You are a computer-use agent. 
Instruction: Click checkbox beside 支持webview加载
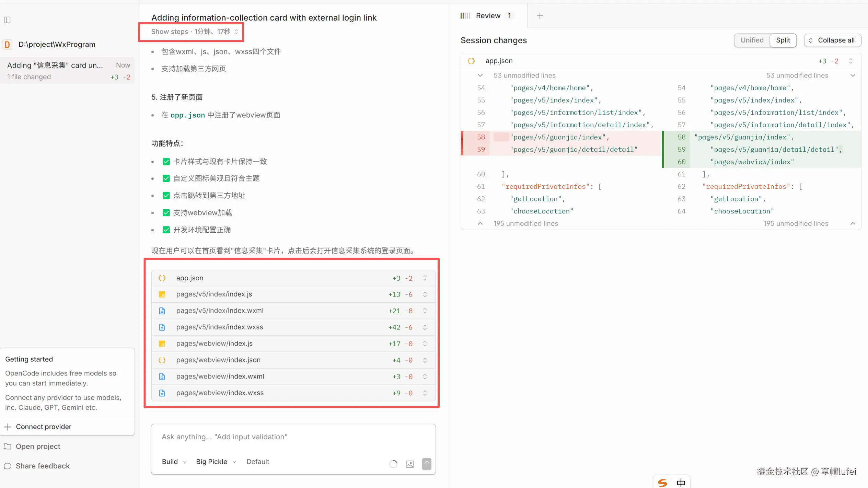tap(166, 213)
